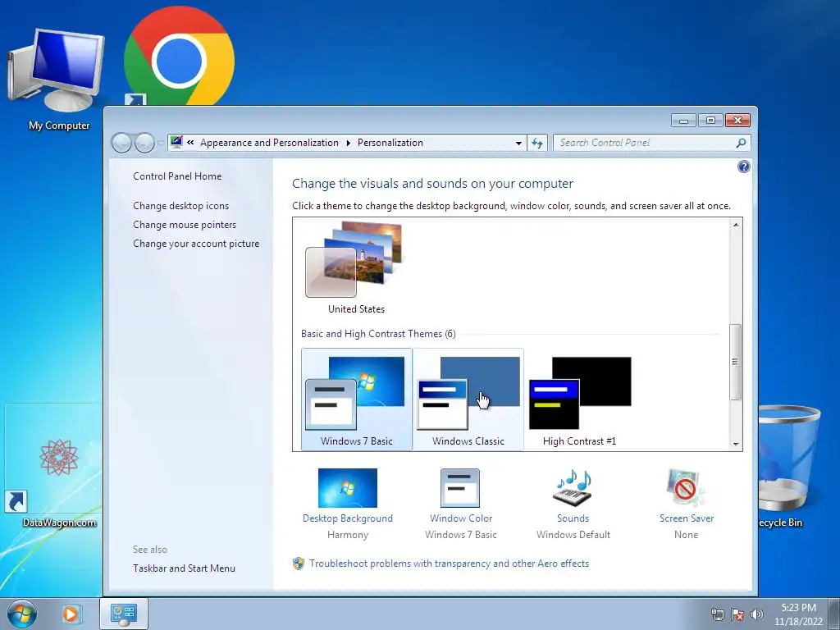
Task: Choose the High Contrast #1 theme
Action: coord(580,399)
